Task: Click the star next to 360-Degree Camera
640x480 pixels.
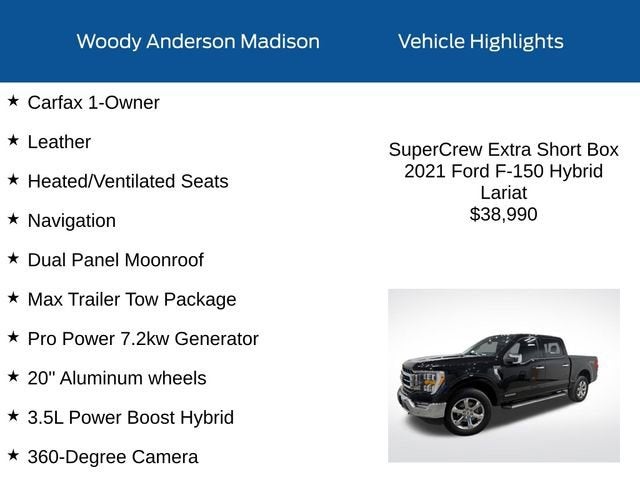Action: 13,455
